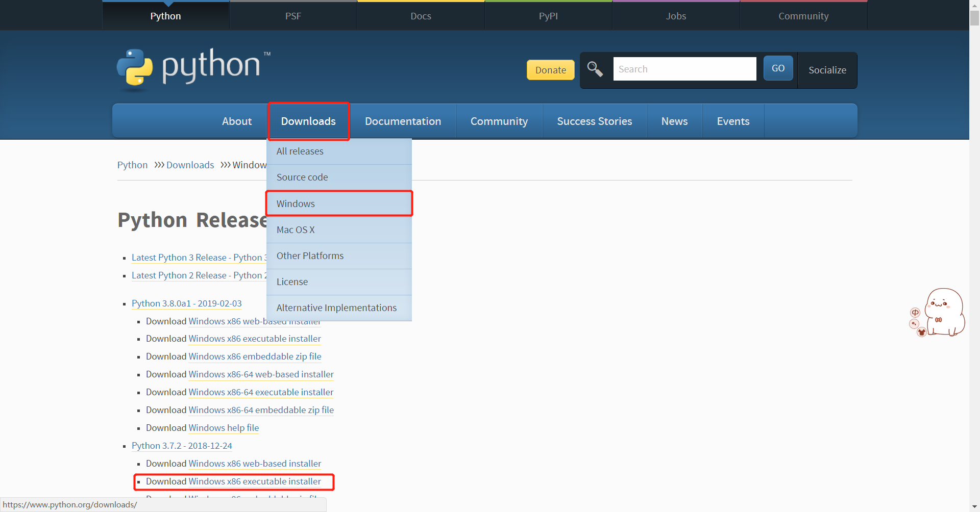Open the Socialize menu
980x512 pixels.
tap(827, 70)
